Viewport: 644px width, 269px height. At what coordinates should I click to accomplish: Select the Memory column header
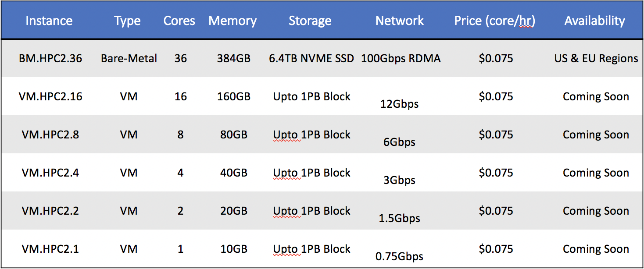coord(233,21)
